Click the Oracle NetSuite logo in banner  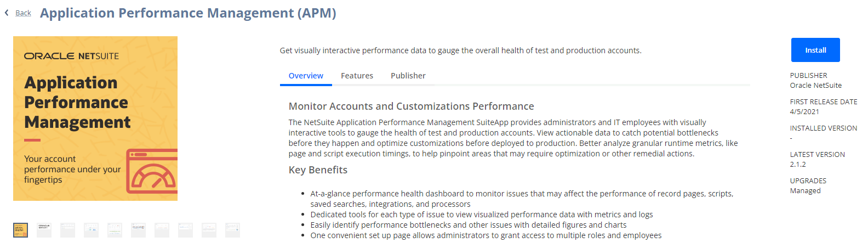[71, 56]
